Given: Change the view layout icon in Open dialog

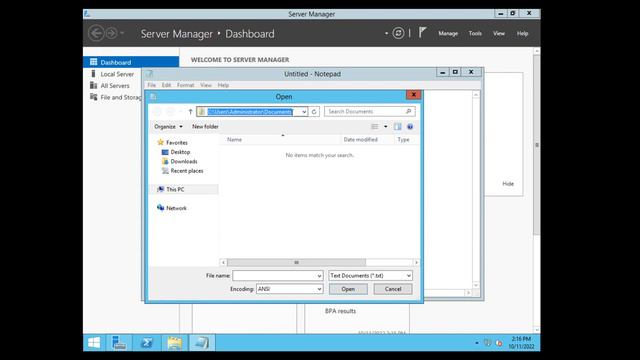Looking at the screenshot, I should pyautogui.click(x=375, y=127).
